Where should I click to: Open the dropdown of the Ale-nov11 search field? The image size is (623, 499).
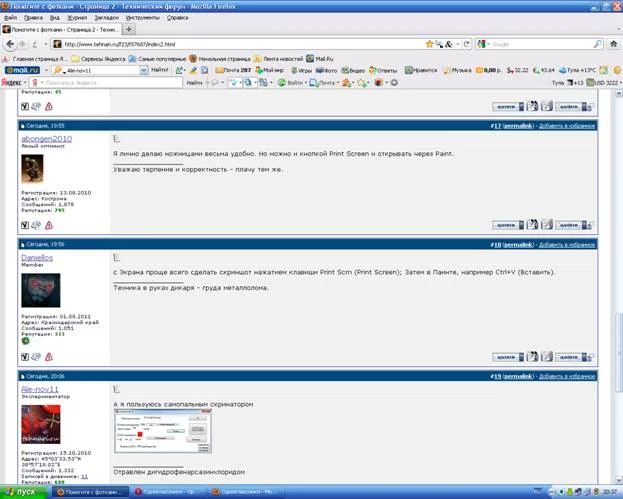[x=143, y=70]
